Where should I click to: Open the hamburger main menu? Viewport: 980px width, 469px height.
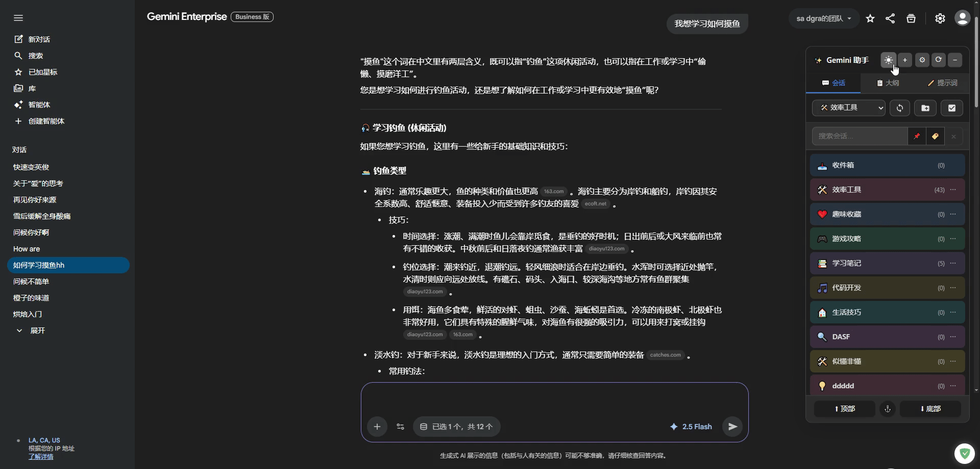pyautogui.click(x=18, y=18)
